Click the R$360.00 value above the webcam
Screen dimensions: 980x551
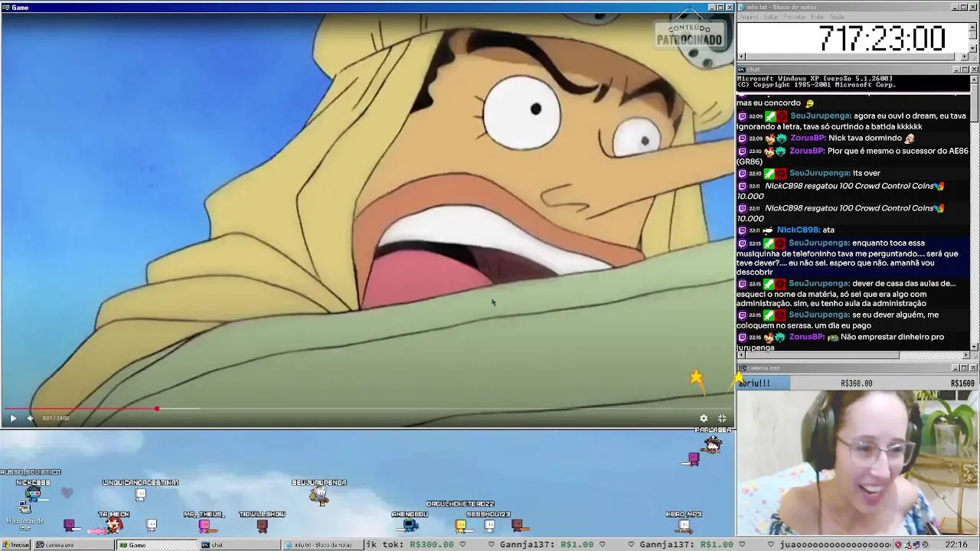pos(856,383)
